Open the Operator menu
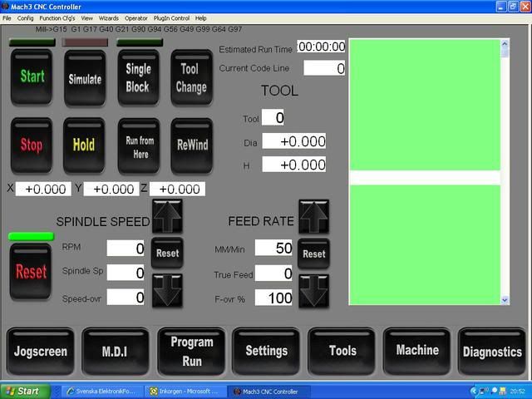Screen dimensions: 532x399 136,18
